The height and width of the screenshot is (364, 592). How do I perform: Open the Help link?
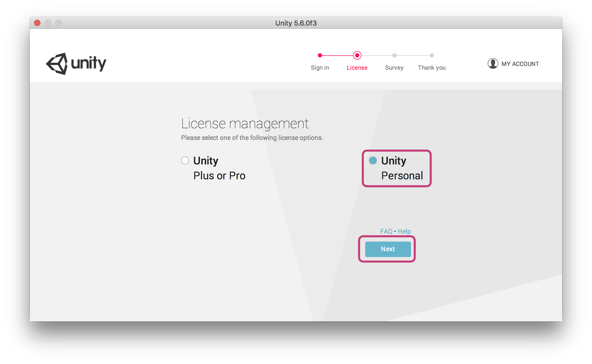[x=404, y=231]
